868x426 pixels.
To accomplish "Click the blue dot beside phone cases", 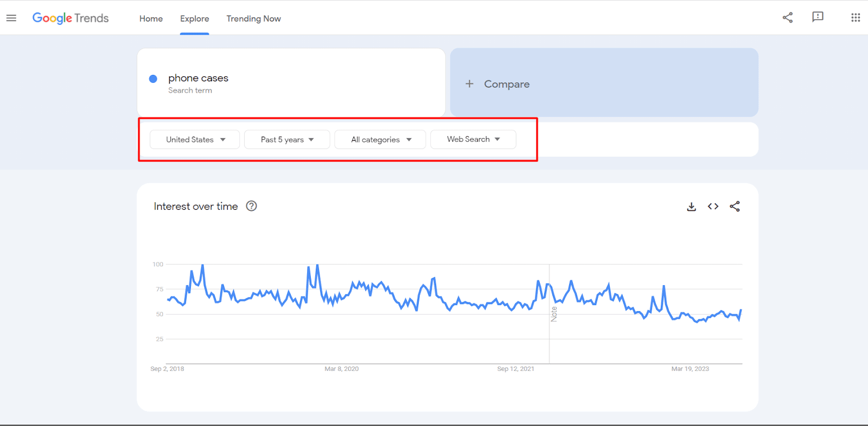I will click(153, 79).
